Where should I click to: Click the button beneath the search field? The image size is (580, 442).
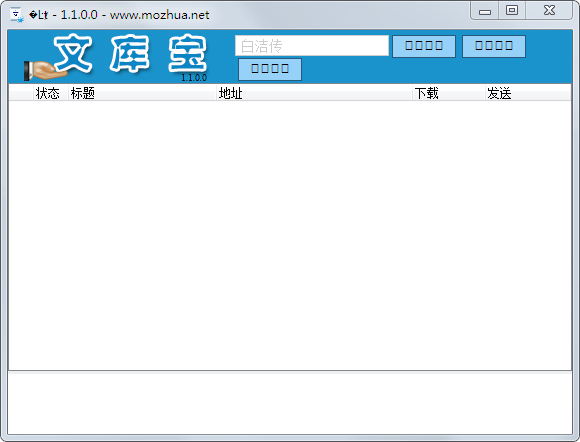tap(270, 69)
